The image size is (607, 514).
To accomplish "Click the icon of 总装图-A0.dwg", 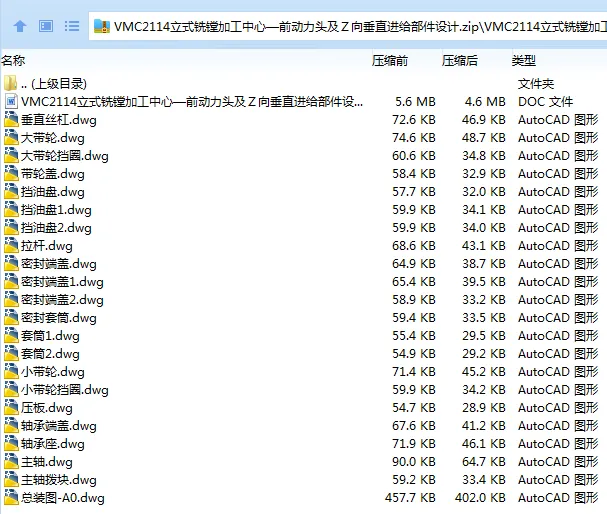I will click(x=11, y=498).
